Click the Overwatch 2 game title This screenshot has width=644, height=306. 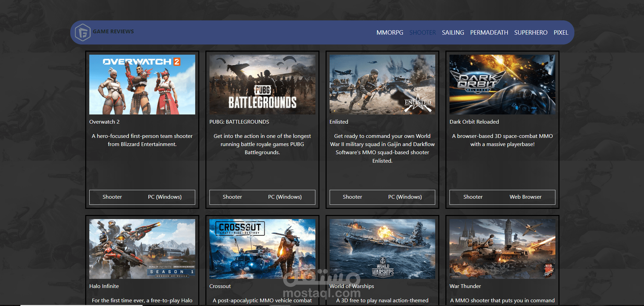coord(105,122)
